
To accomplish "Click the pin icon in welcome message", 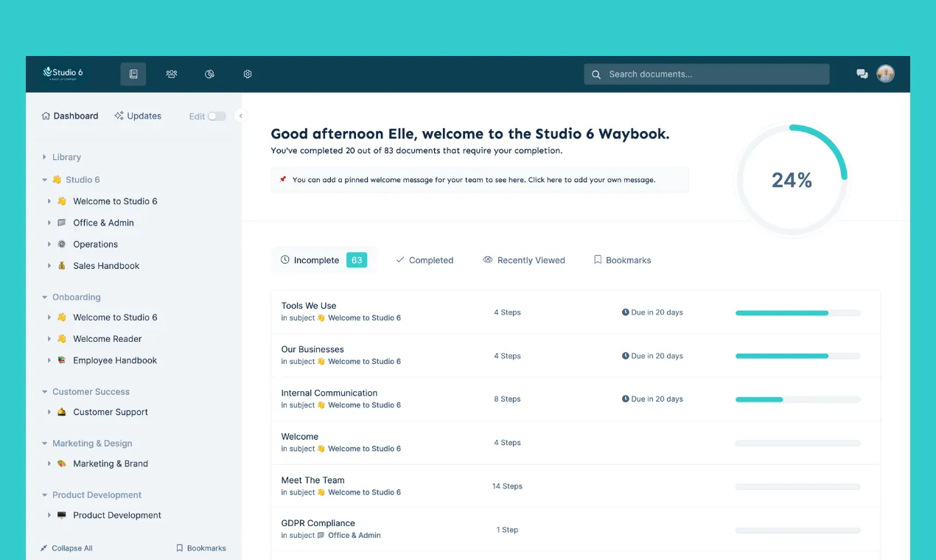I will pos(283,179).
